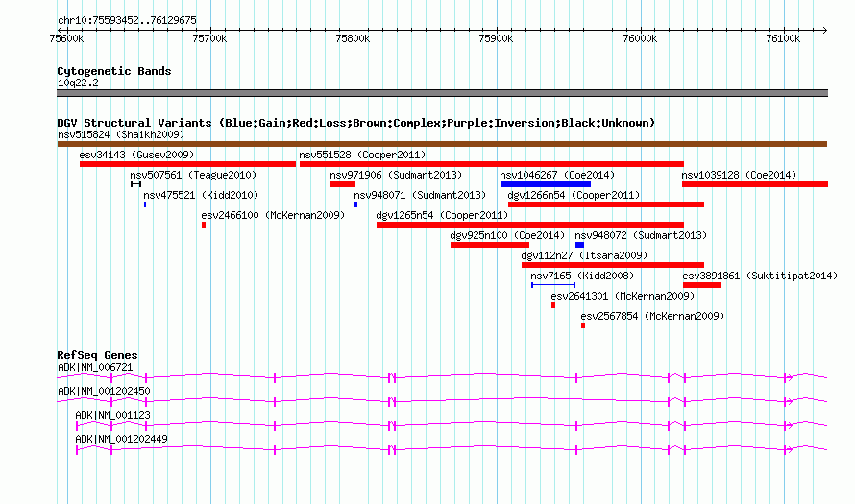
Task: Click the esv34143 (Gusev2009) label
Action: [x=136, y=155]
